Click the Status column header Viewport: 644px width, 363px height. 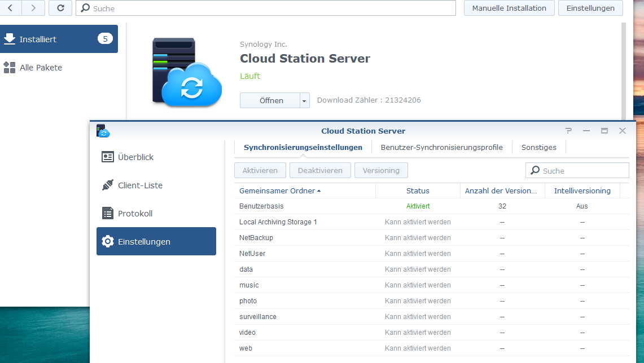coord(418,191)
